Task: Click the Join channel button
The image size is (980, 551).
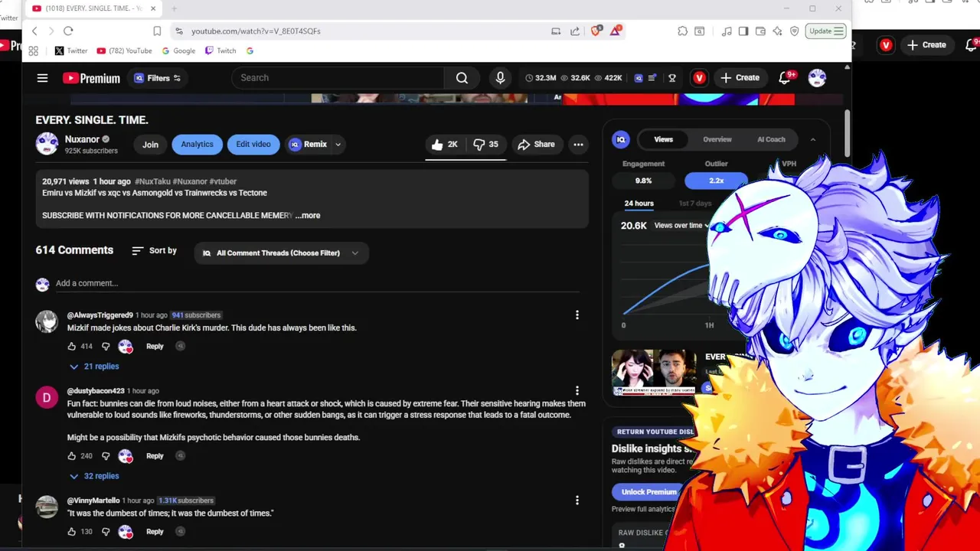Action: 150,144
